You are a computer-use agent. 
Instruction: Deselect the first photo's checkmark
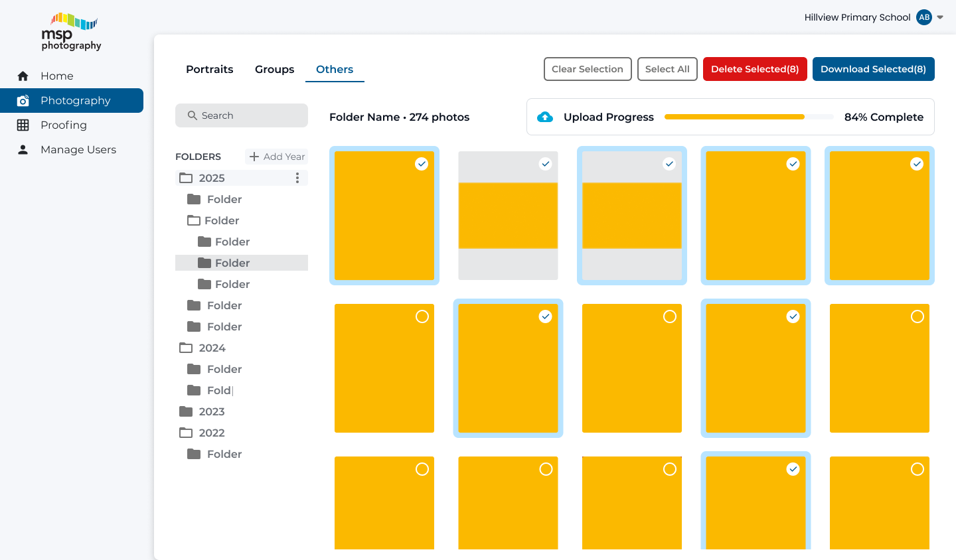(x=422, y=164)
